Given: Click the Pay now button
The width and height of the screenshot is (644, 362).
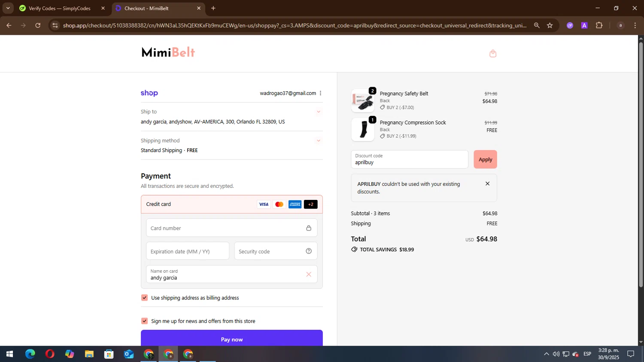Looking at the screenshot, I should [x=232, y=338].
